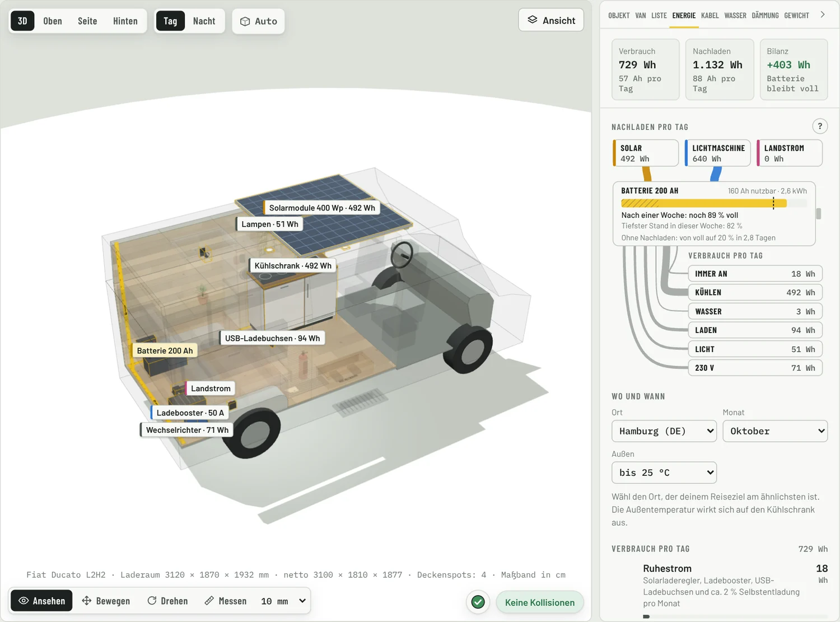
Task: Select the LANDSTROM 0 Wh source card
Action: pos(790,153)
